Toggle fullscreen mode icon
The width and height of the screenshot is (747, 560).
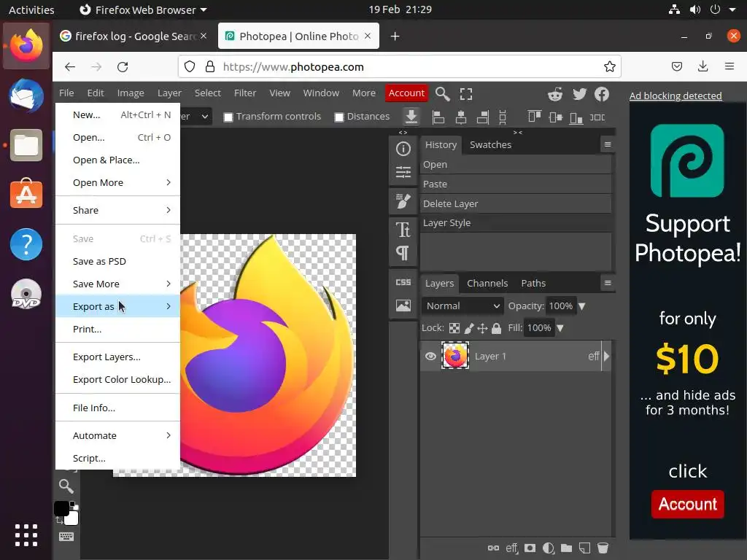[466, 94]
